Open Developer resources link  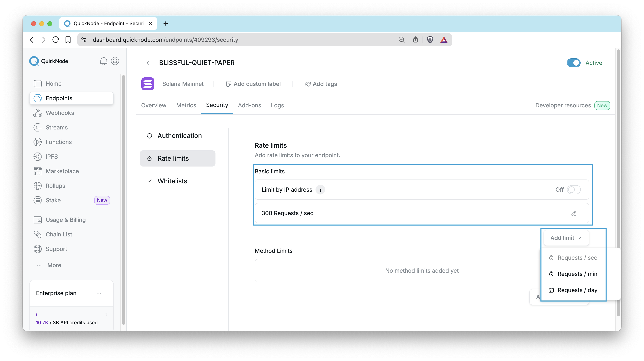click(563, 105)
